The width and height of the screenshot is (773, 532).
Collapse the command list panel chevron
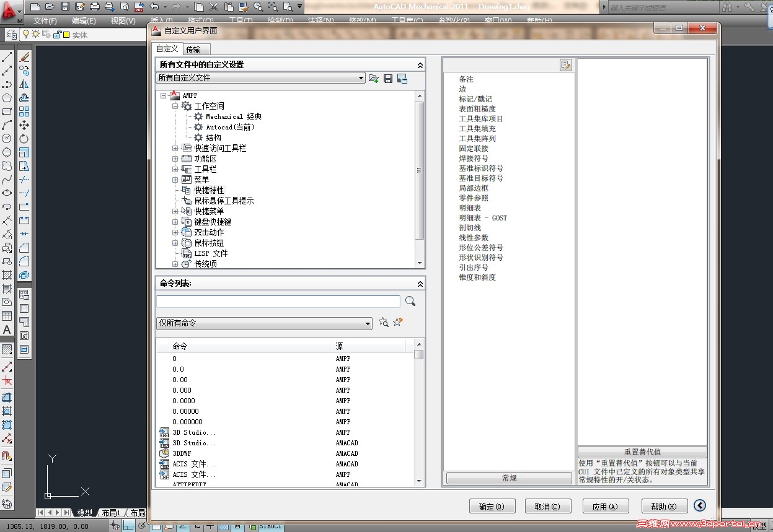420,284
